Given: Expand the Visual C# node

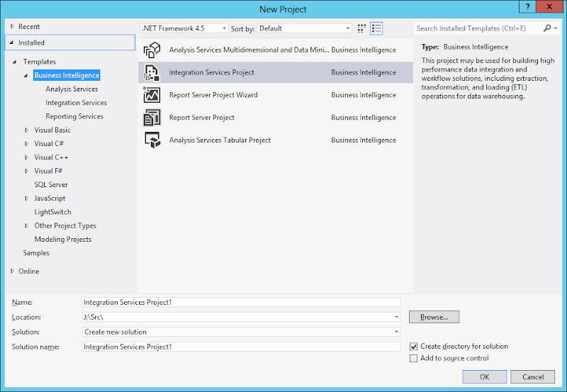Looking at the screenshot, I should [x=26, y=144].
